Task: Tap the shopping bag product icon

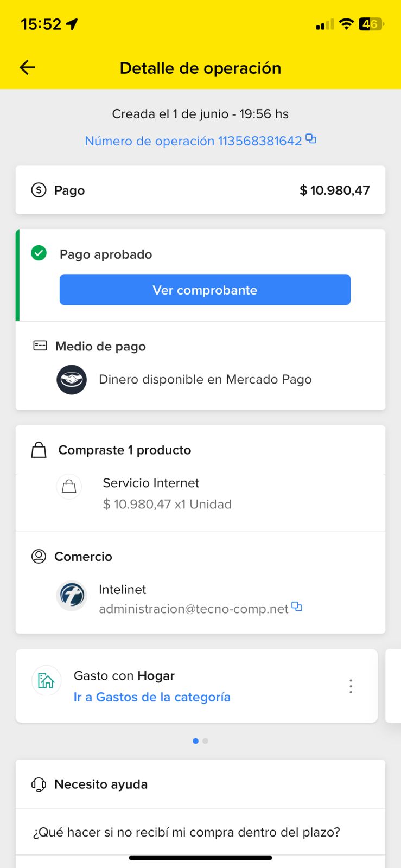Action: point(69,487)
